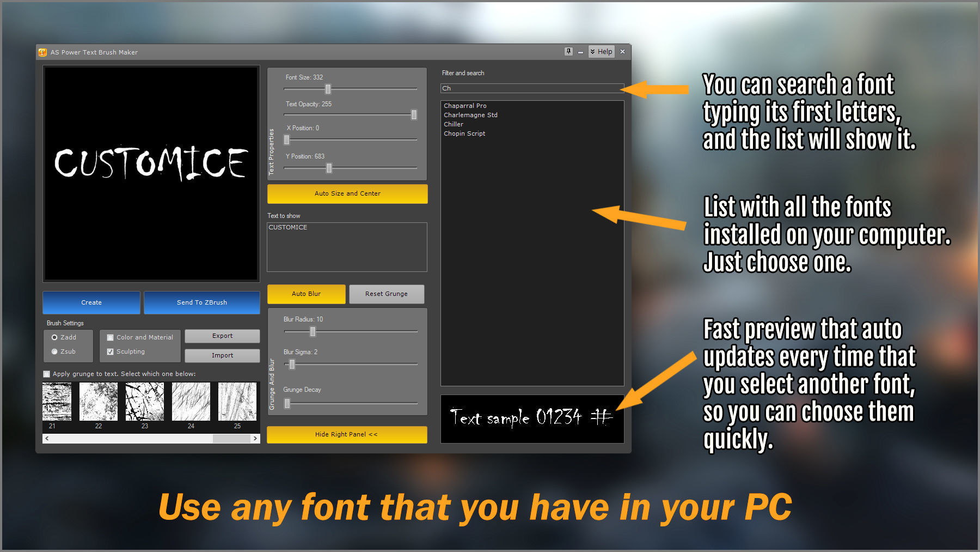Click the grunge list left scroll arrow
Viewport: 980px width, 552px height.
click(x=47, y=438)
